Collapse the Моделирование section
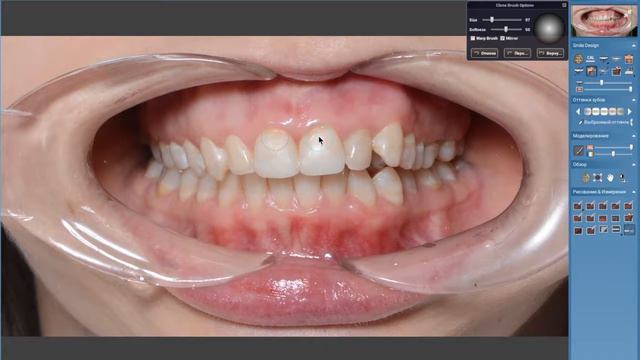This screenshot has height=360, width=640. point(634,136)
